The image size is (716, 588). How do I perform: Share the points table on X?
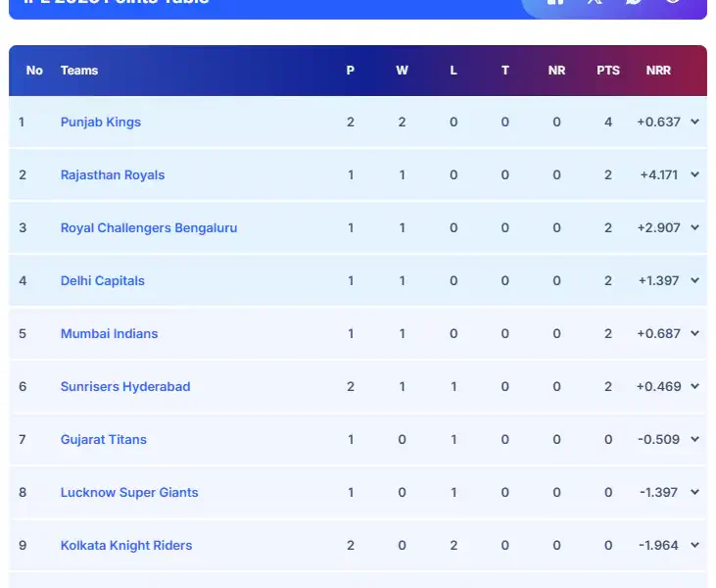tap(595, 2)
